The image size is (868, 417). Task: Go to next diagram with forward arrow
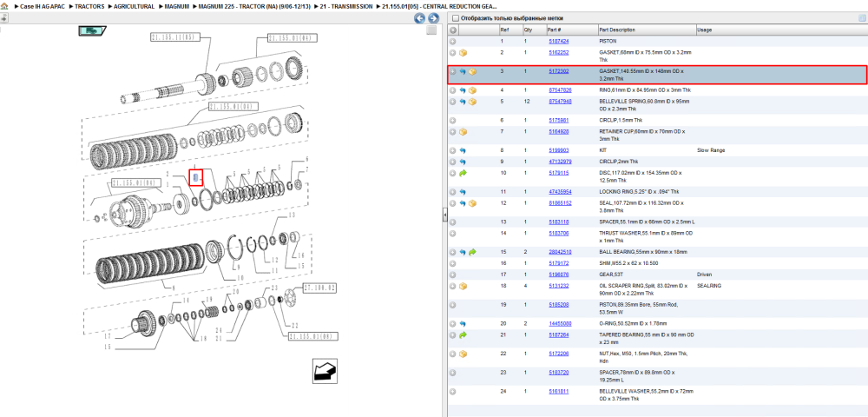[433, 18]
